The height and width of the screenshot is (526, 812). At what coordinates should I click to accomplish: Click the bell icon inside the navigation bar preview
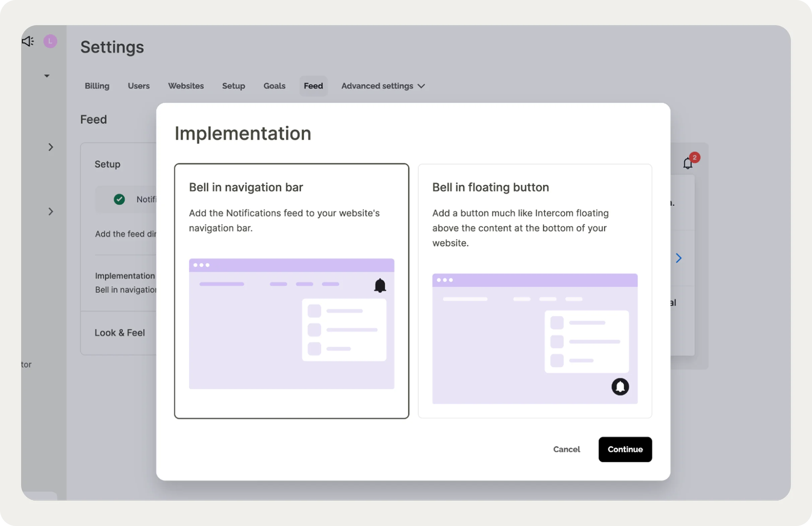tap(380, 285)
